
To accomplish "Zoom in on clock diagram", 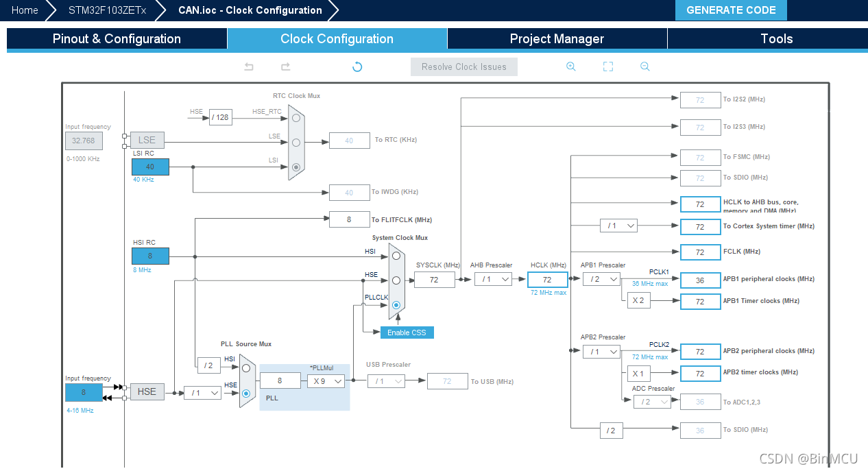I will point(570,67).
